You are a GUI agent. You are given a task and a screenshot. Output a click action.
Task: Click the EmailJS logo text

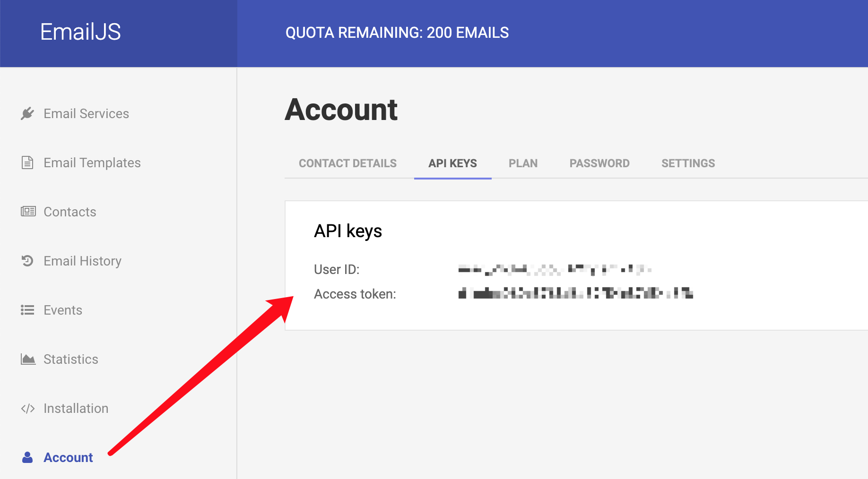tap(80, 32)
